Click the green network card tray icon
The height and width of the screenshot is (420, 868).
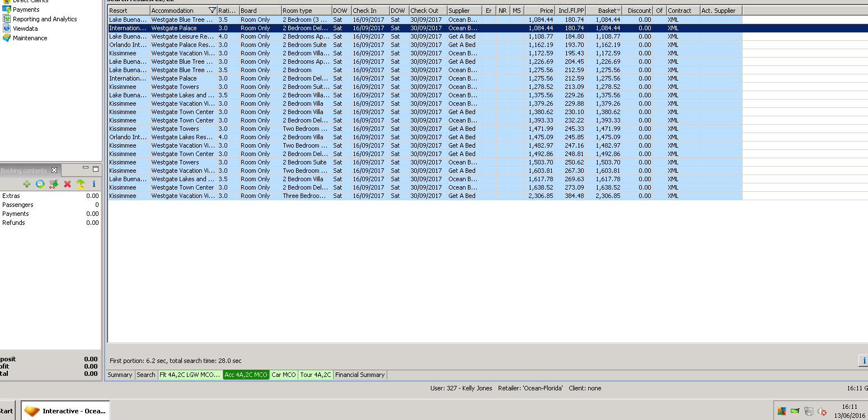[795, 412]
